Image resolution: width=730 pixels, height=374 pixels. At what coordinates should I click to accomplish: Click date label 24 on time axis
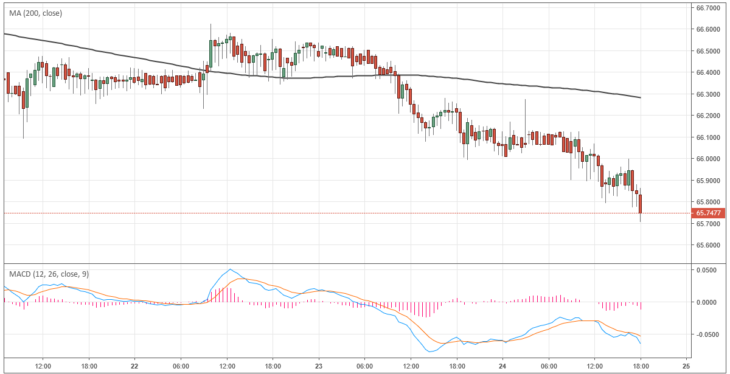tap(503, 366)
